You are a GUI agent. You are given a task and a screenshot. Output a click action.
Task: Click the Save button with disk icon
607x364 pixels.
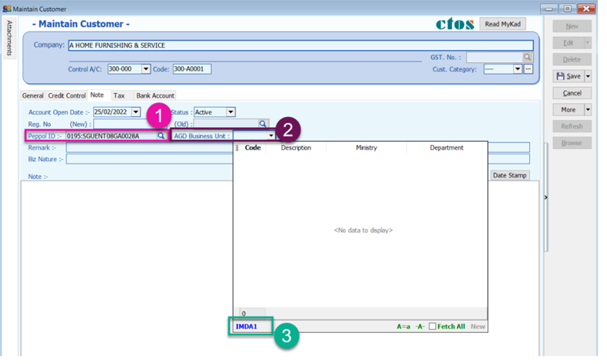click(x=568, y=76)
